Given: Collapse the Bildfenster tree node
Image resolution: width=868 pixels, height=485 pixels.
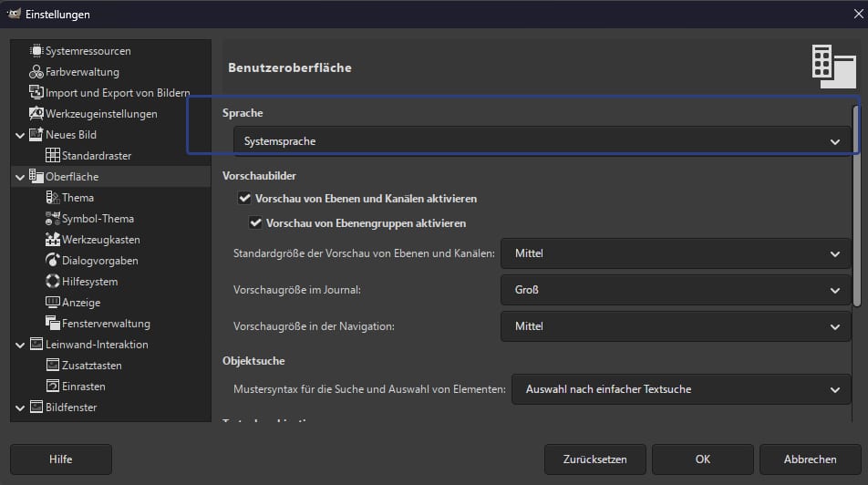Looking at the screenshot, I should click(x=20, y=408).
